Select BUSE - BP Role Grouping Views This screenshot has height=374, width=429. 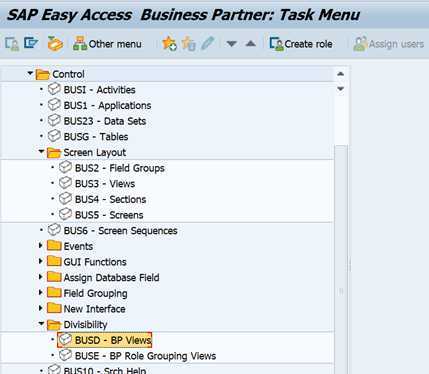[x=145, y=356]
